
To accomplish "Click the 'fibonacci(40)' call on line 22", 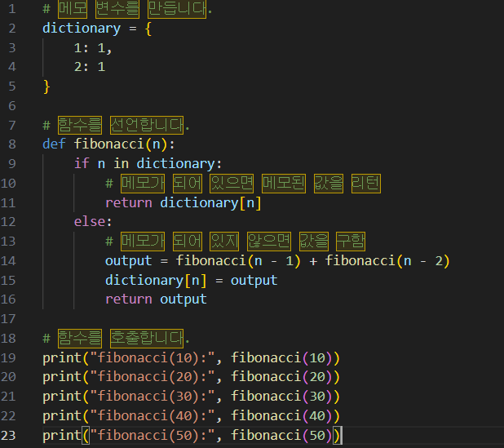I will point(281,416).
